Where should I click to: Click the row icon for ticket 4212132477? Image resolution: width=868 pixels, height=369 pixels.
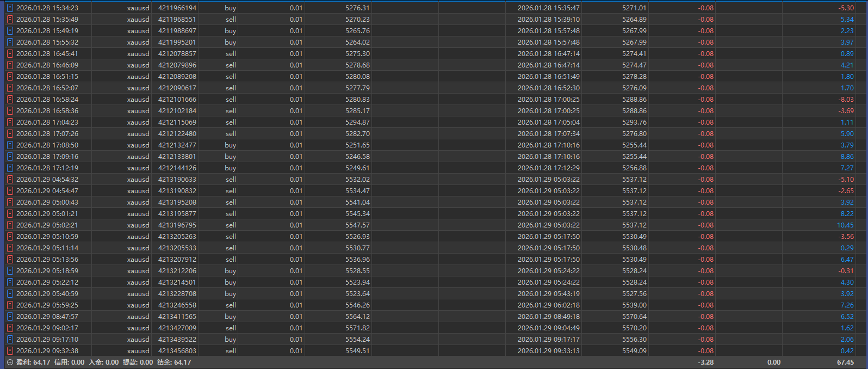click(x=10, y=145)
